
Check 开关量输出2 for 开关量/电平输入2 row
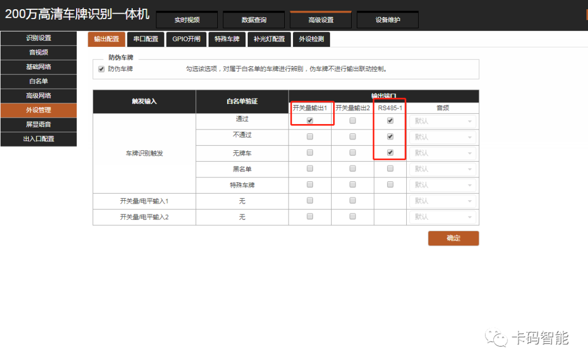[352, 217]
